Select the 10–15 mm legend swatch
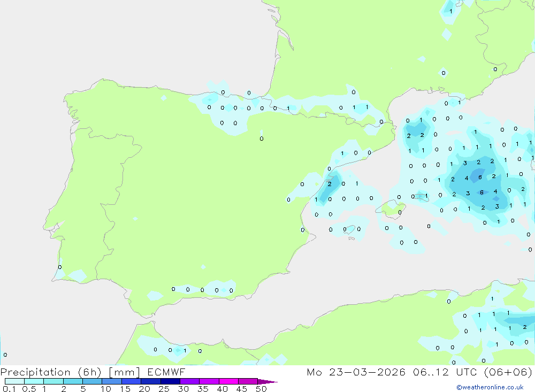Image resolution: width=535 pixels, height=392 pixels. (x=112, y=381)
